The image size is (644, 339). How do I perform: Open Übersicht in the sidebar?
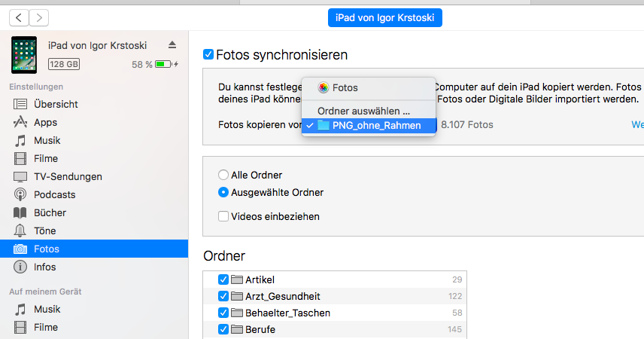coord(56,104)
